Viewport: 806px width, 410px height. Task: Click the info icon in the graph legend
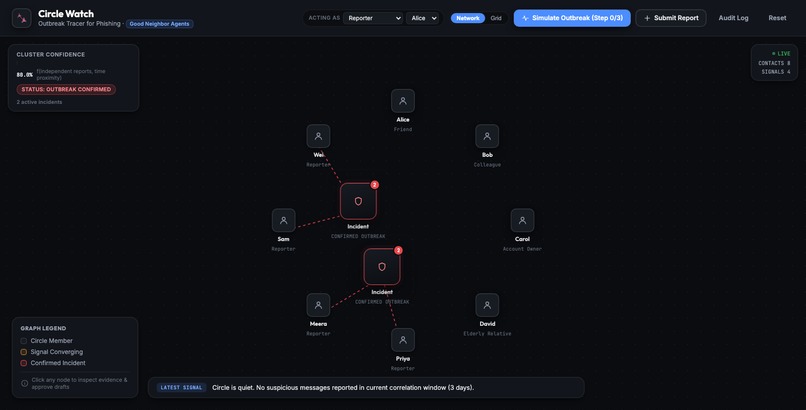pos(24,383)
